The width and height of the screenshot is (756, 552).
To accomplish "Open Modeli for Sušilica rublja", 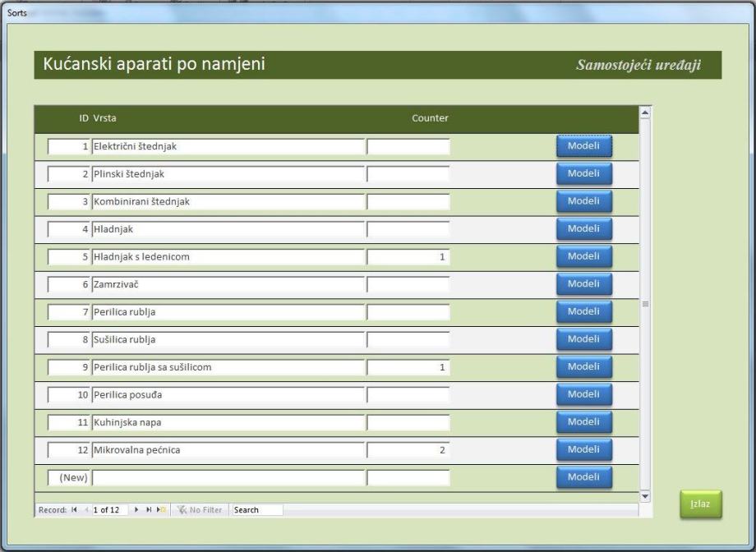I will pyautogui.click(x=584, y=339).
